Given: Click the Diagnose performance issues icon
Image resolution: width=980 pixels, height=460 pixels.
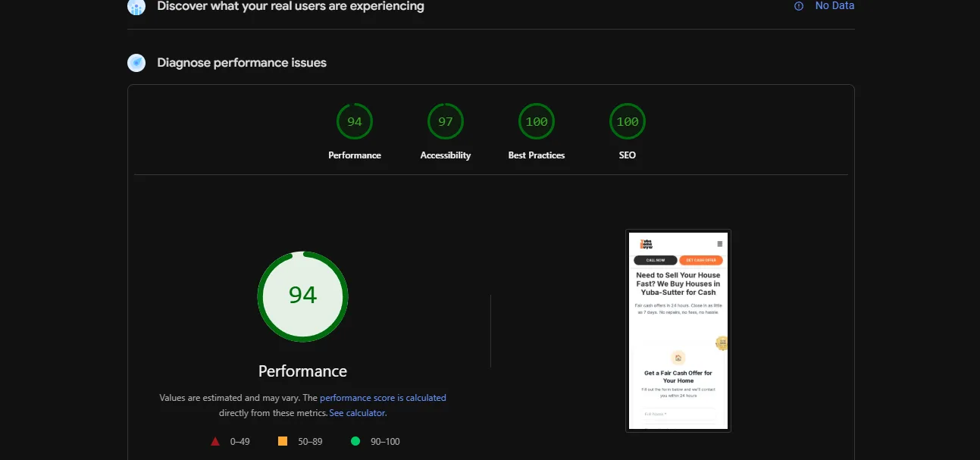Looking at the screenshot, I should [x=136, y=63].
